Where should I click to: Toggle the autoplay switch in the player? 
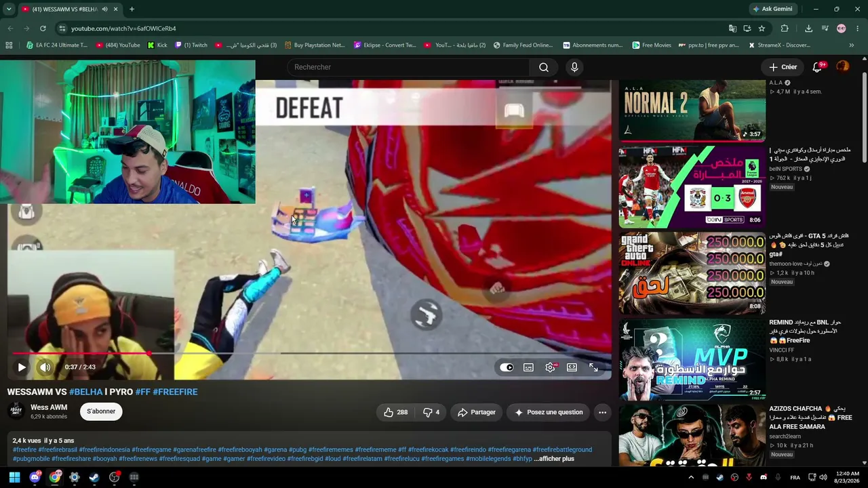[507, 367]
